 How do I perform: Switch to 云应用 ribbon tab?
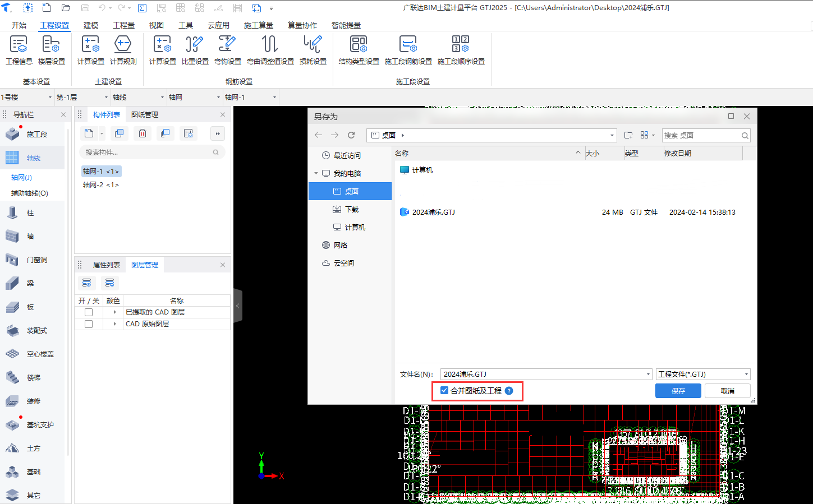point(218,25)
